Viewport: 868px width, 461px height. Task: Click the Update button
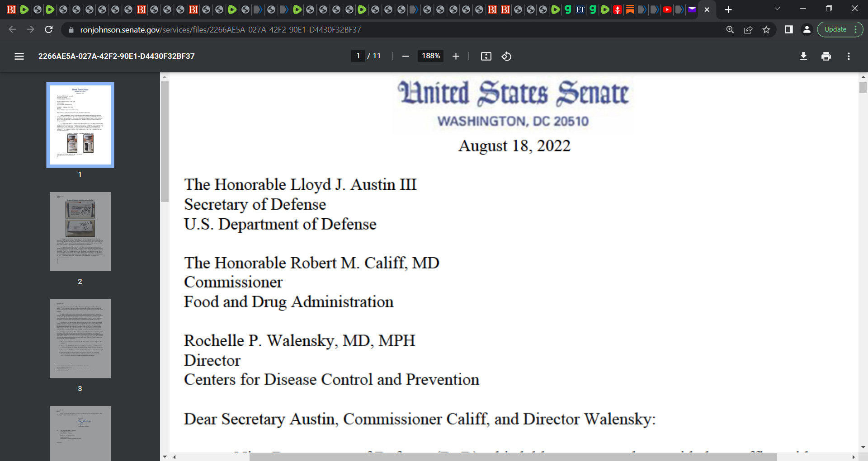point(840,29)
